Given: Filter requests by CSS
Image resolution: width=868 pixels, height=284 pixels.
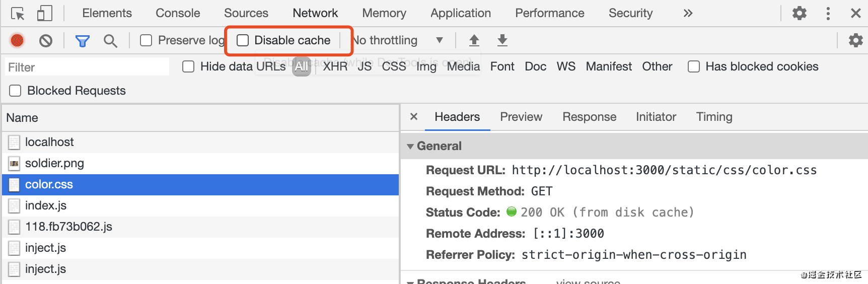Looking at the screenshot, I should click(x=394, y=66).
